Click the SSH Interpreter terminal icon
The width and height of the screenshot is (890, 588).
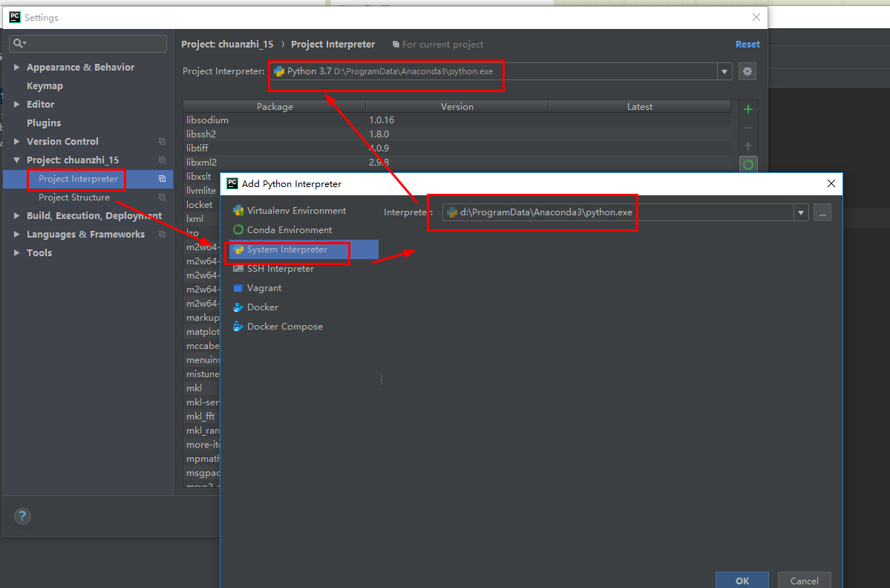point(238,269)
